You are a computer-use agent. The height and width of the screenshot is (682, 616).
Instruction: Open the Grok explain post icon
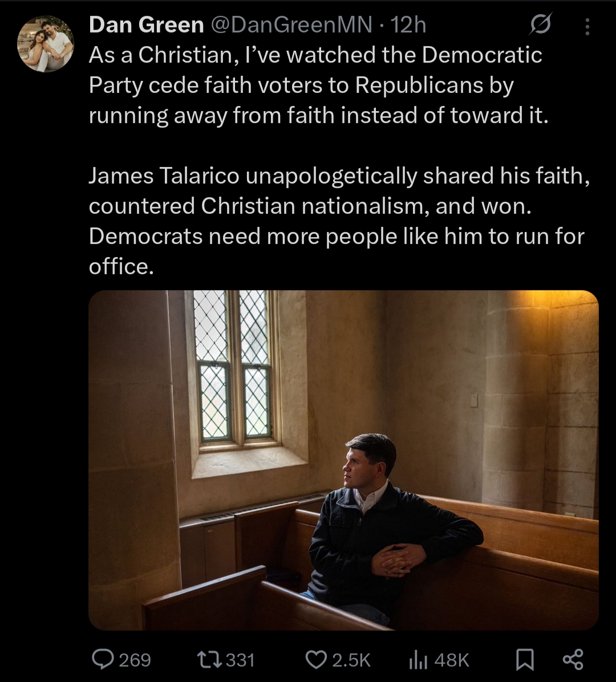(x=540, y=25)
